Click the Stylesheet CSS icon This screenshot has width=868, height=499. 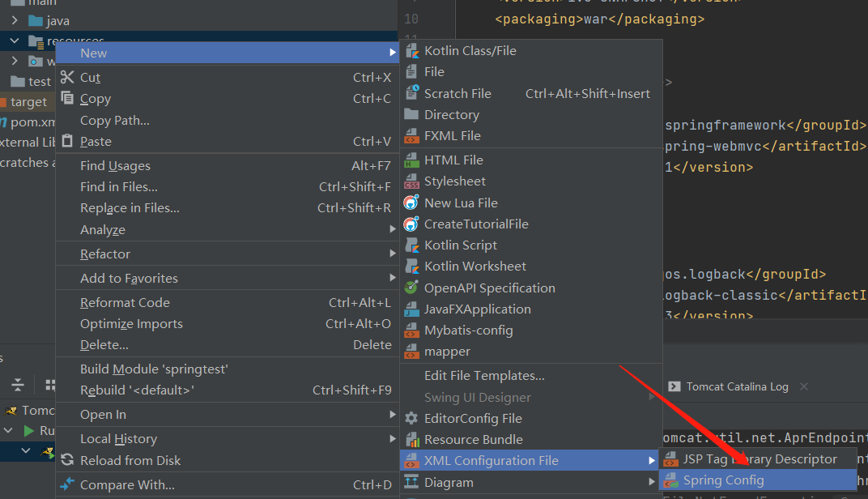pyautogui.click(x=411, y=181)
